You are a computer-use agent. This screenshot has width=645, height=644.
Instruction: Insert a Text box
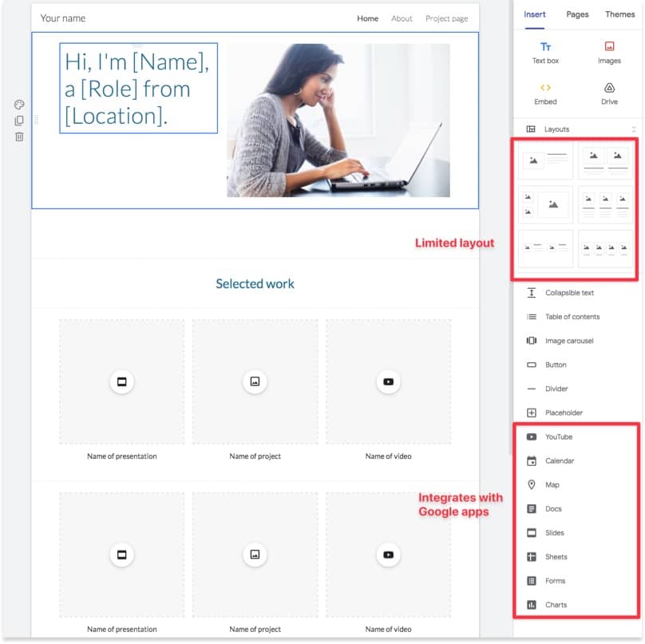click(x=545, y=53)
